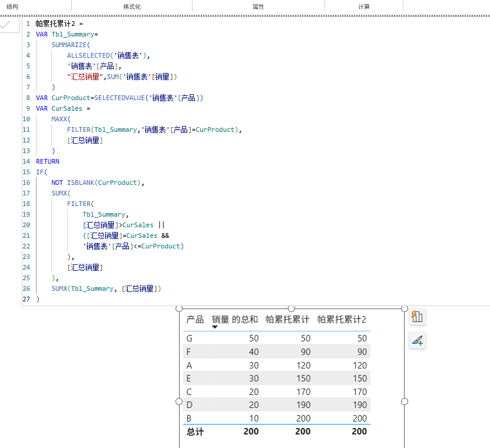
Task: Select product D row in the table
Action: click(277, 405)
